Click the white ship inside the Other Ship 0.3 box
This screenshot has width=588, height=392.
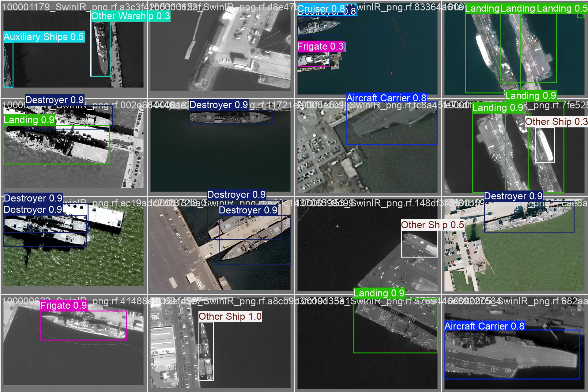coord(545,145)
